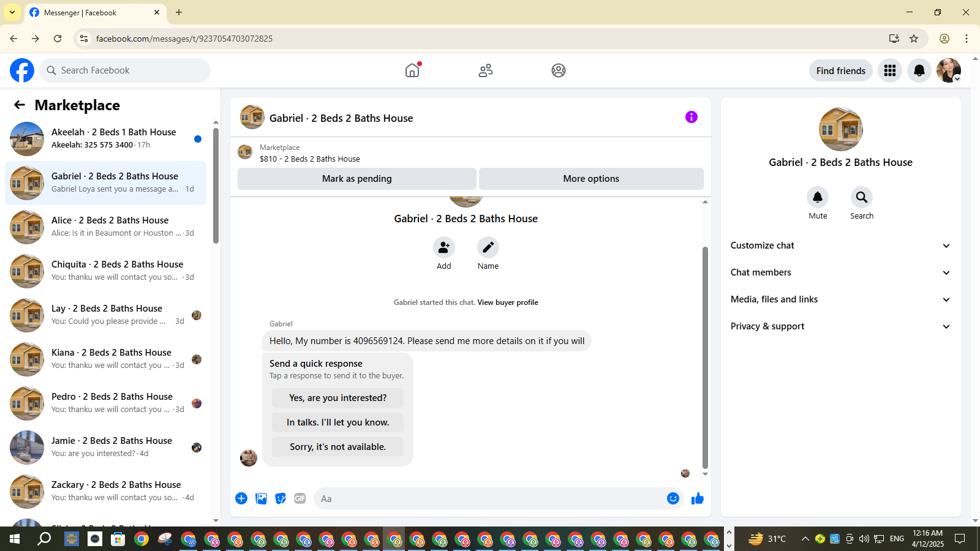Open weather widget showing 31°C
This screenshot has width=980, height=551.
tap(767, 539)
